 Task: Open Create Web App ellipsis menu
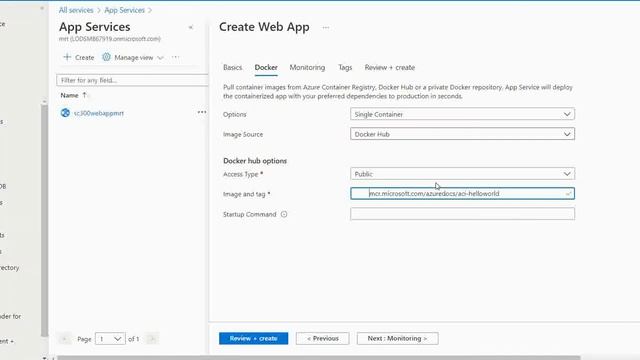326,27
